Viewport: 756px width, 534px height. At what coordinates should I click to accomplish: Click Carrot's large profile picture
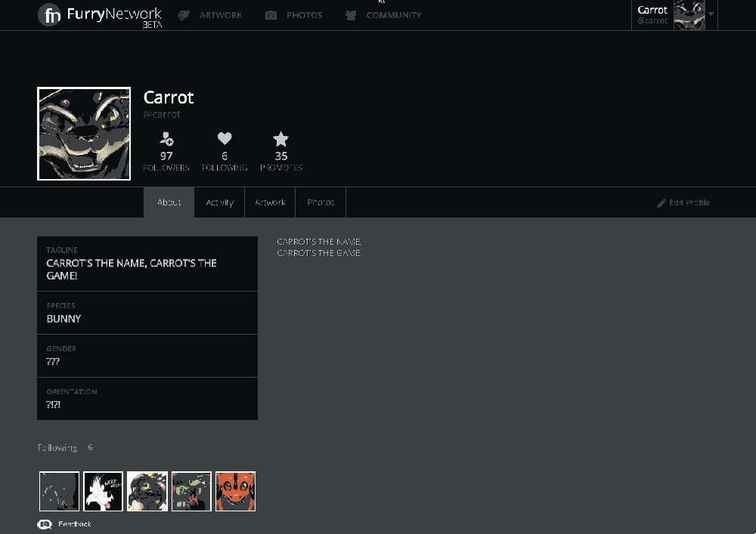click(84, 134)
